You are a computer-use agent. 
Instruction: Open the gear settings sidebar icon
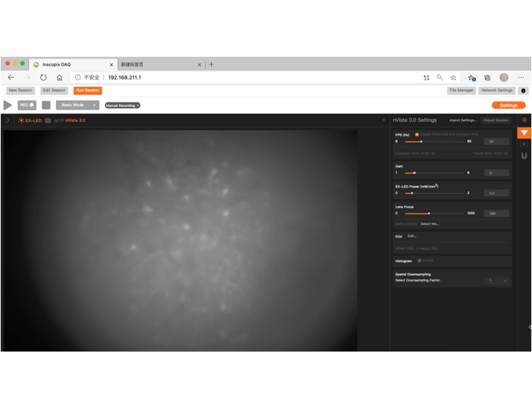click(524, 120)
